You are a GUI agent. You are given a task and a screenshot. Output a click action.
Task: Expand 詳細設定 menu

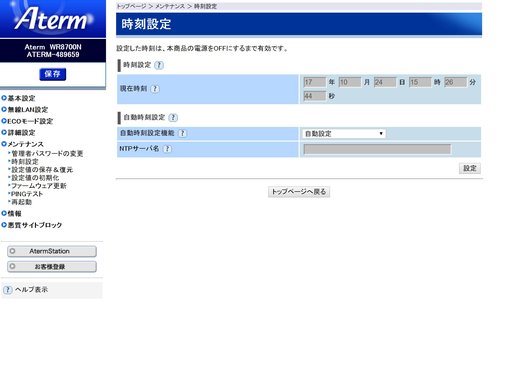pyautogui.click(x=21, y=132)
